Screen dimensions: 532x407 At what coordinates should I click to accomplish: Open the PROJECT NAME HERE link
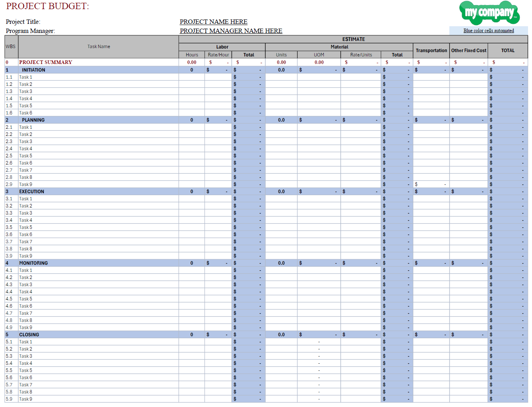(x=213, y=22)
